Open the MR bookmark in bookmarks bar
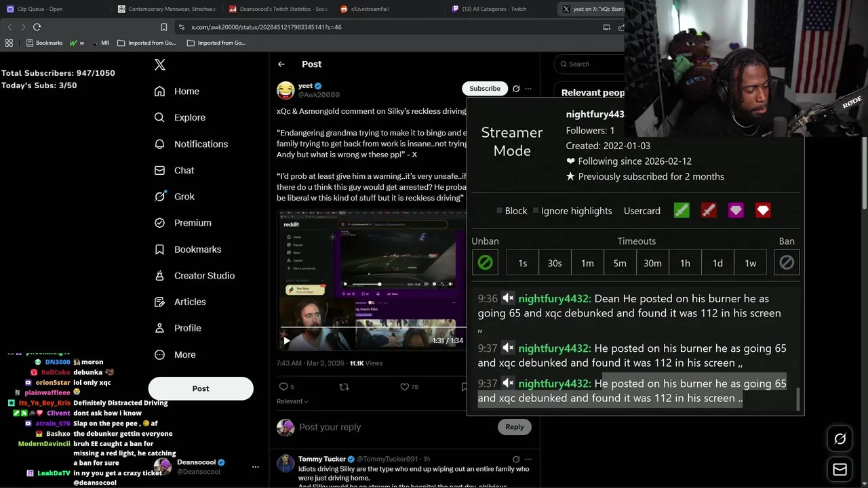The image size is (868, 488). (100, 43)
